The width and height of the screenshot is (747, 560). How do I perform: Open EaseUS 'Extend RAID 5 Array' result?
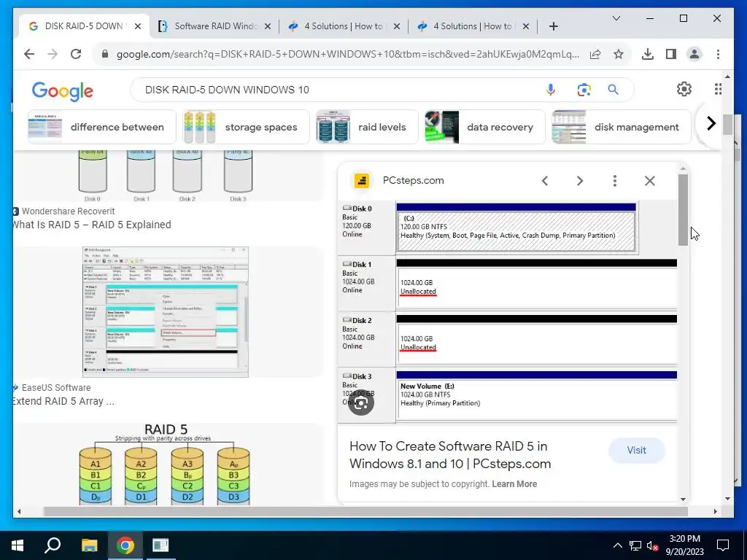point(63,401)
